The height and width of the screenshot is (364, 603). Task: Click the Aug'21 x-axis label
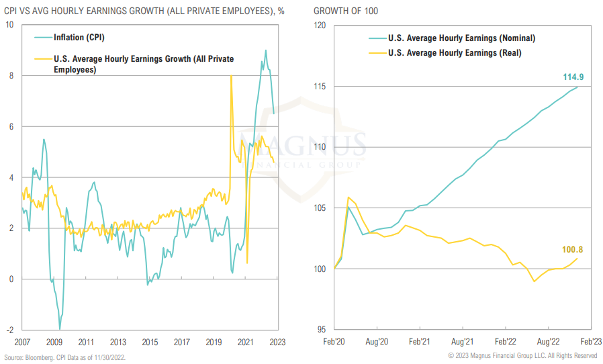click(463, 342)
